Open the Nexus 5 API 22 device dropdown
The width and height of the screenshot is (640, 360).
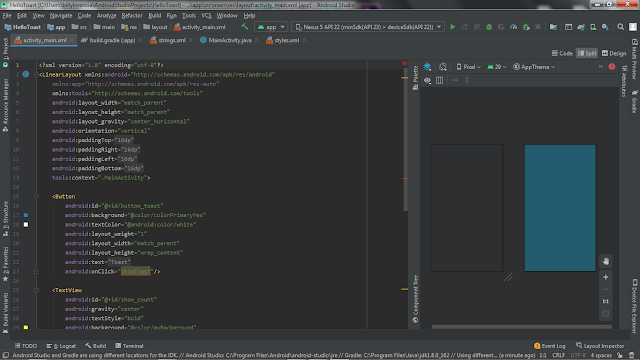[x=368, y=27]
